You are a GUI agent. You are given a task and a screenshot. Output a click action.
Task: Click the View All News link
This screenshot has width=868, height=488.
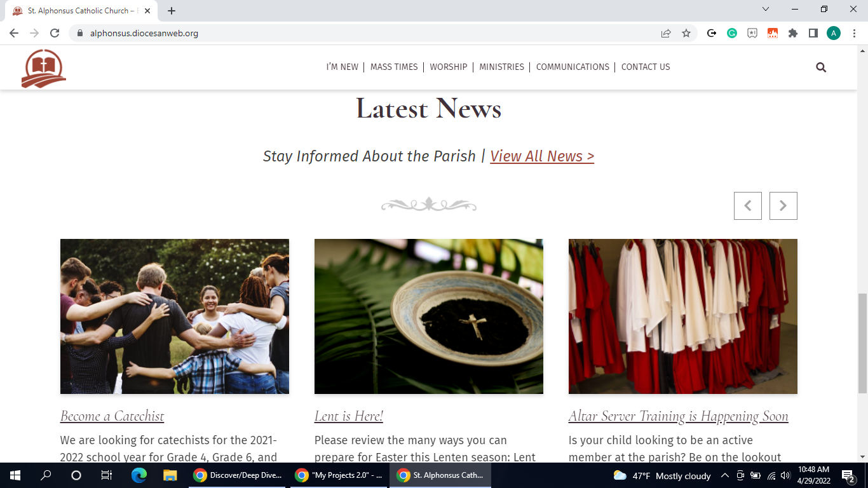pyautogui.click(x=542, y=156)
